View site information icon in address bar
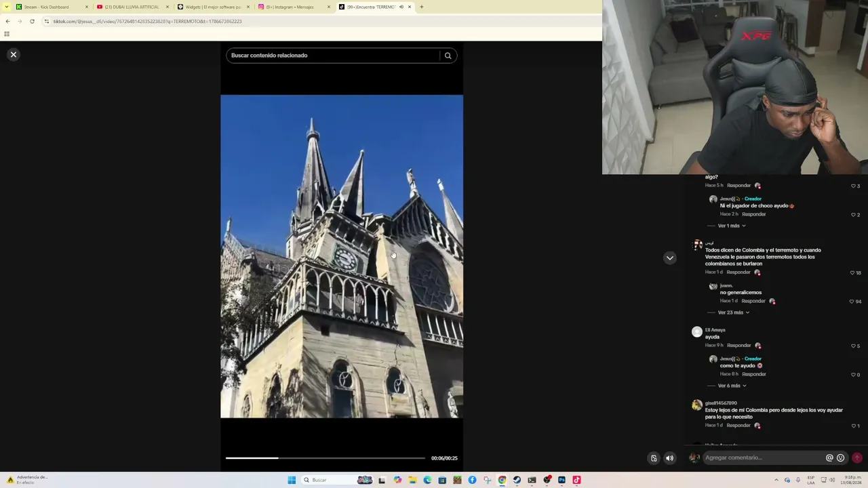868x488 pixels. [x=46, y=21]
